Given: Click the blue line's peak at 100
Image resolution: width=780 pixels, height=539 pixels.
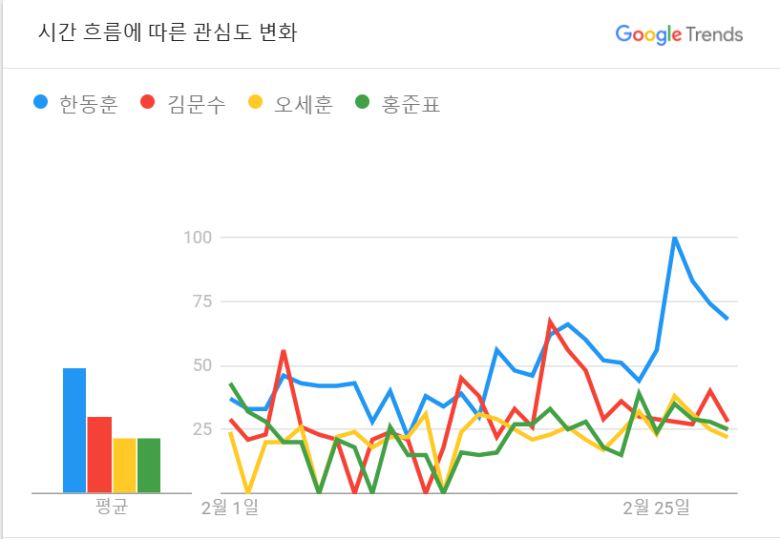Looking at the screenshot, I should pos(675,238).
